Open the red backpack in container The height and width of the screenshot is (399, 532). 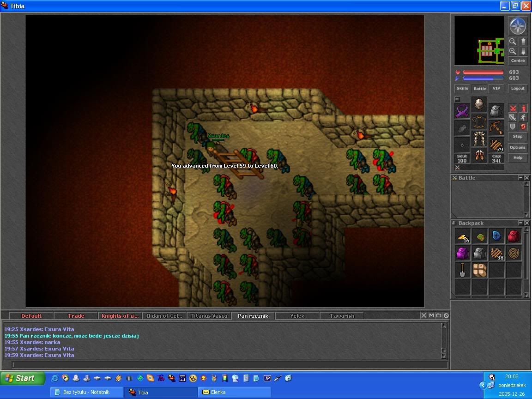click(x=514, y=236)
